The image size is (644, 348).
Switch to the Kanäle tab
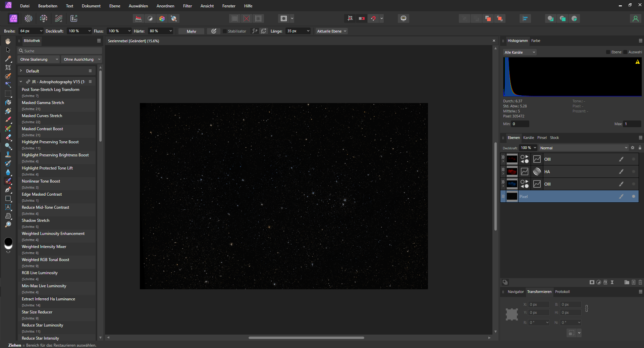[x=529, y=138]
